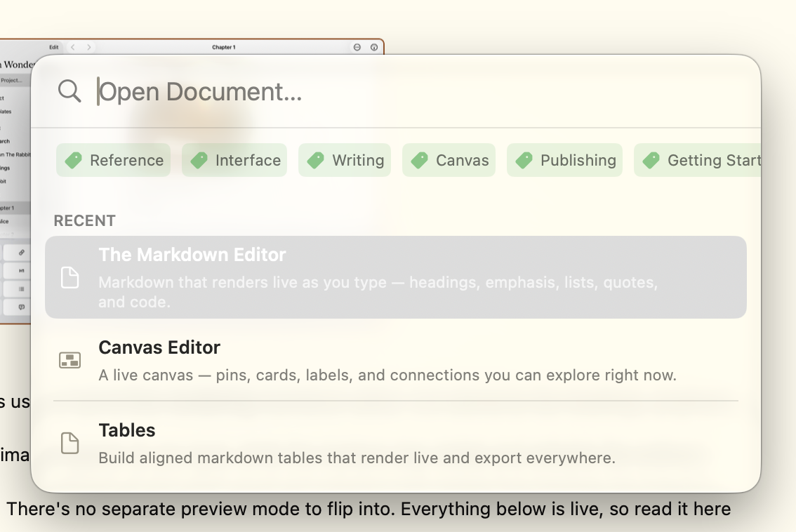
Task: Open the Tables document
Action: (396, 443)
